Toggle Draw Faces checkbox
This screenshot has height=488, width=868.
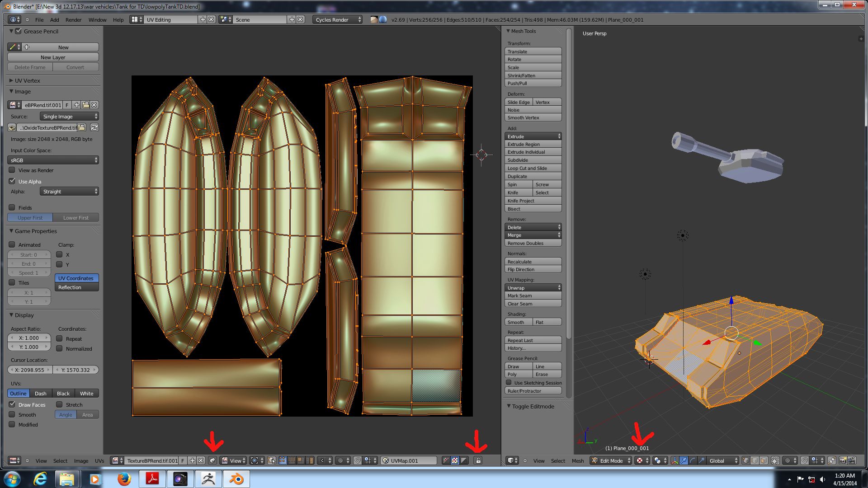click(12, 404)
